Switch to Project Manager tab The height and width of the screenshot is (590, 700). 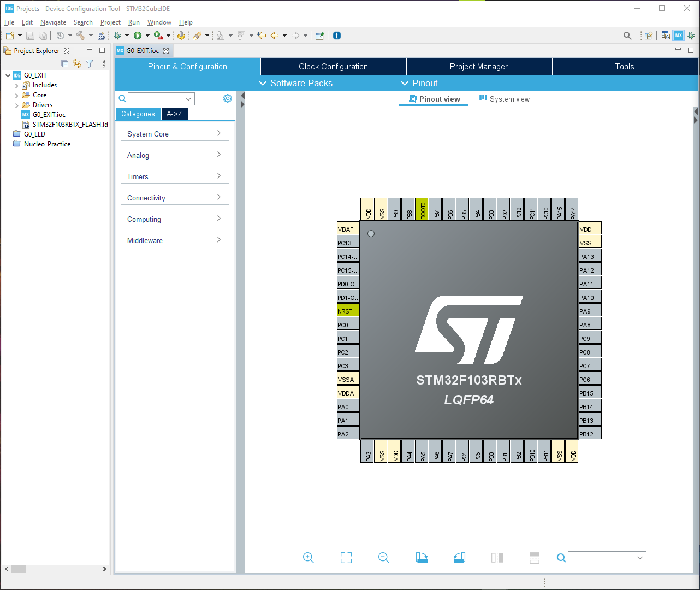[479, 67]
